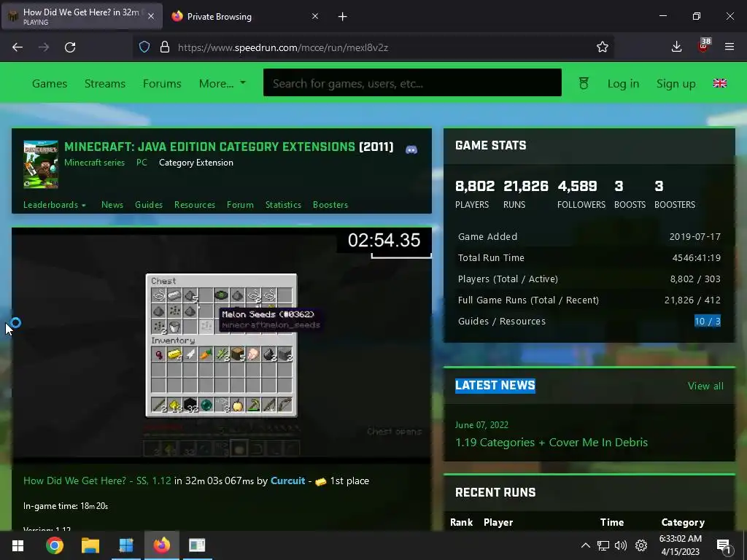This screenshot has width=747, height=560.
Task: Open the game title Category Extensions link
Action: [209, 147]
